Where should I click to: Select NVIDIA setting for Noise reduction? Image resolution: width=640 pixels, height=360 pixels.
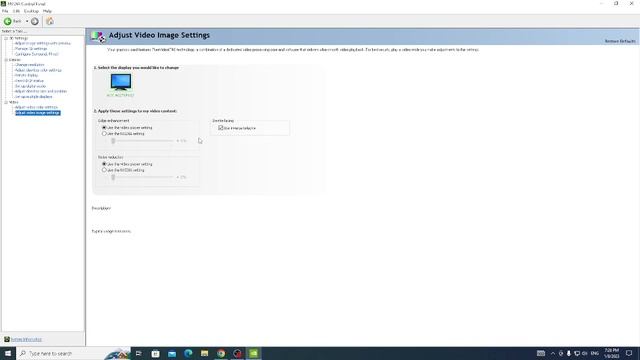pos(104,170)
